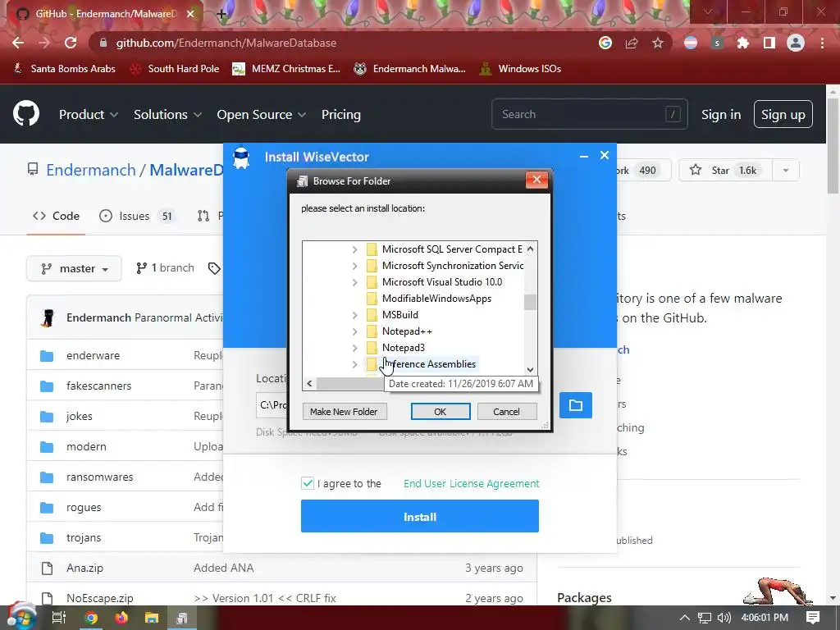840x630 pixels.
Task: Open the End User License Agreement link
Action: (x=472, y=483)
